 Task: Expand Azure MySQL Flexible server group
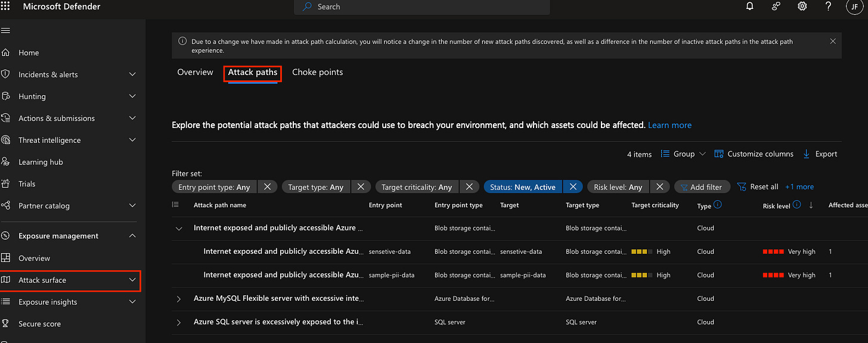click(x=179, y=298)
